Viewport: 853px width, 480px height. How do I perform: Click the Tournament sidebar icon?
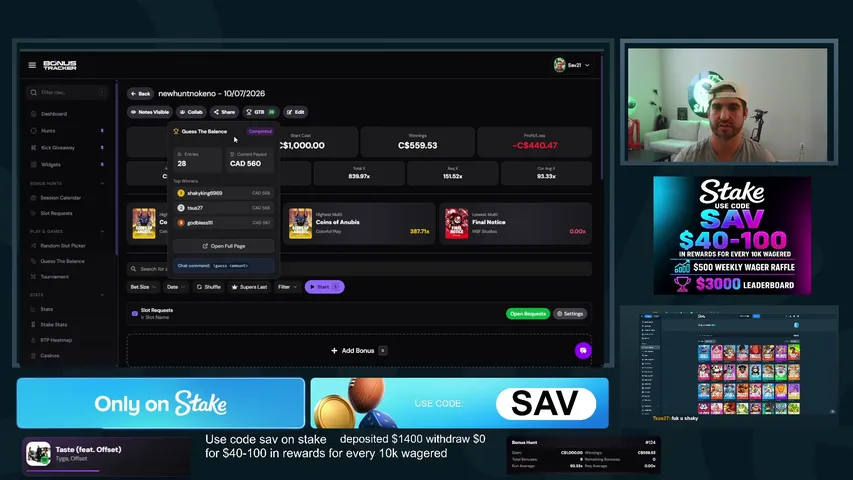pyautogui.click(x=34, y=276)
